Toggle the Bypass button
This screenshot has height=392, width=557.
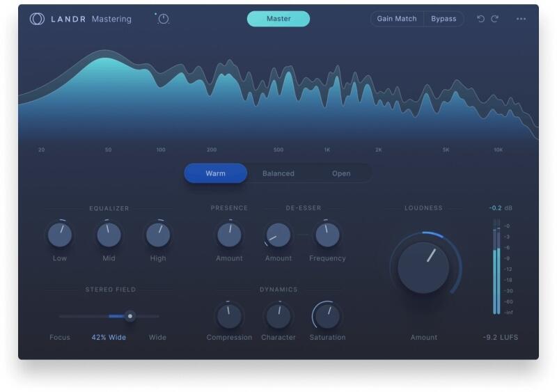coord(444,19)
